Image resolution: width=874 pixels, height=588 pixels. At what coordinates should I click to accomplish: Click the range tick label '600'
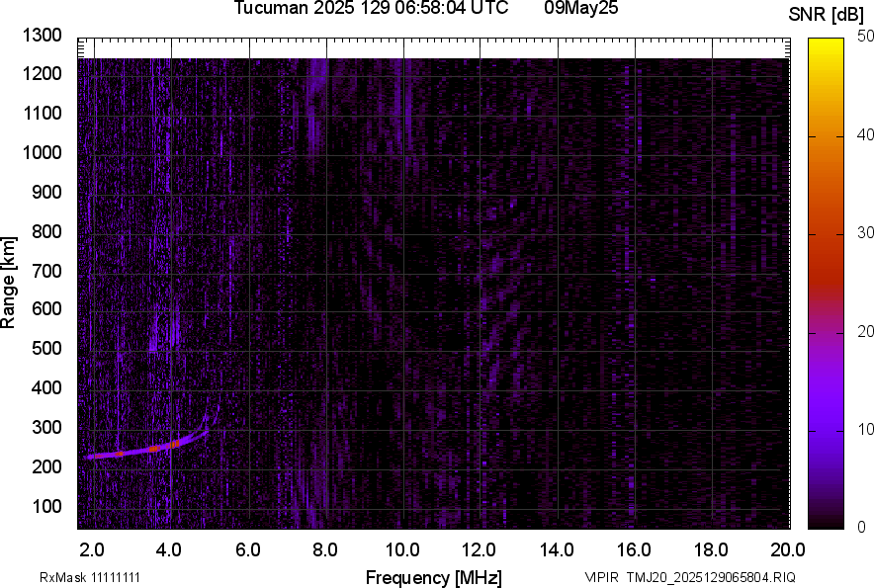tap(46, 308)
